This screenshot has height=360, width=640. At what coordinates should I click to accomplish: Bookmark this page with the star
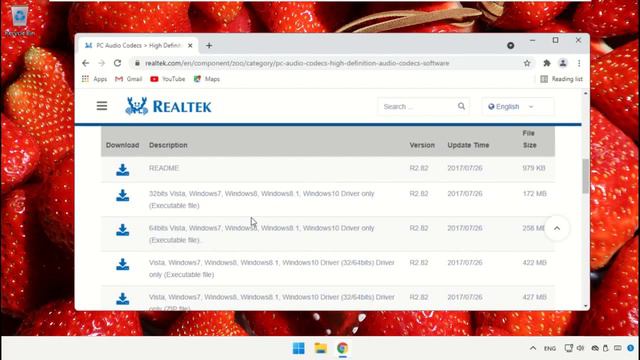point(527,63)
